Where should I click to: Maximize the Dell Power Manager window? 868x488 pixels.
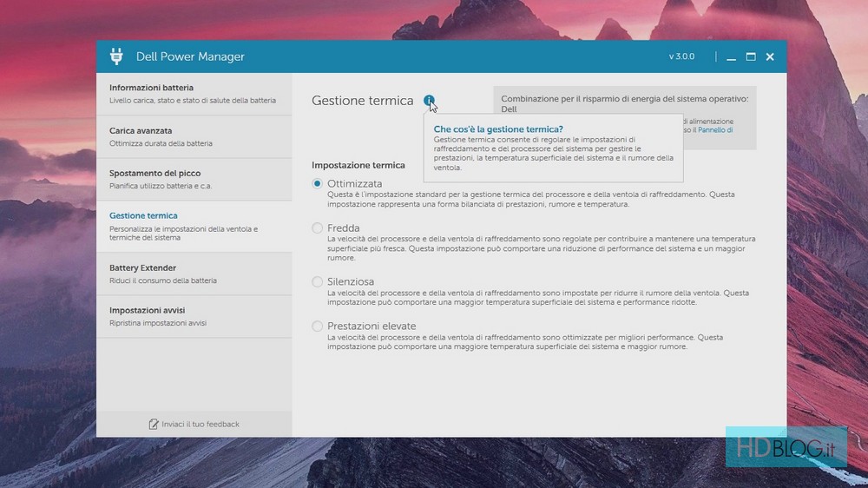pos(751,56)
